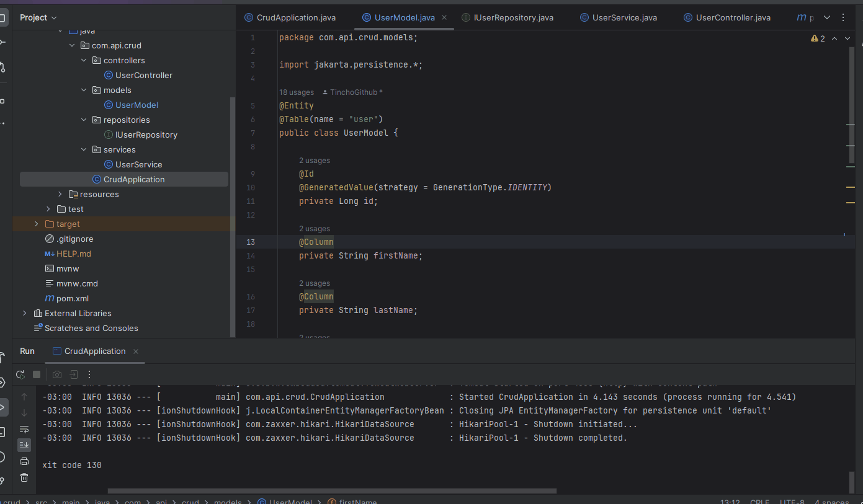Expand External Libraries node
The image size is (863, 504).
click(25, 313)
